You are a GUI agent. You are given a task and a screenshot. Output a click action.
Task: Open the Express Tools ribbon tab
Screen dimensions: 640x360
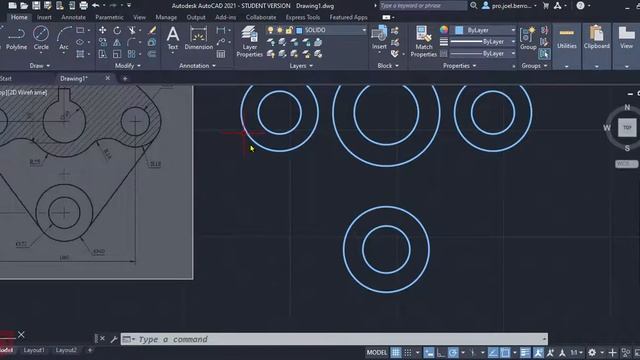(302, 17)
